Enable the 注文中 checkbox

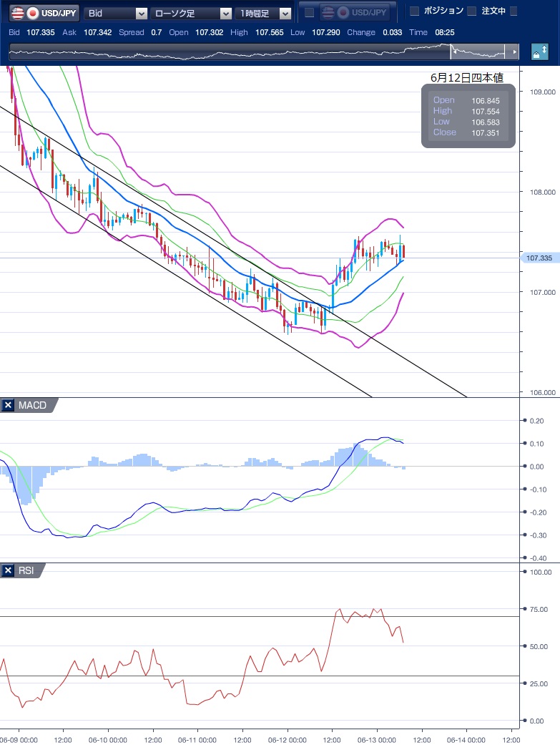(x=471, y=11)
